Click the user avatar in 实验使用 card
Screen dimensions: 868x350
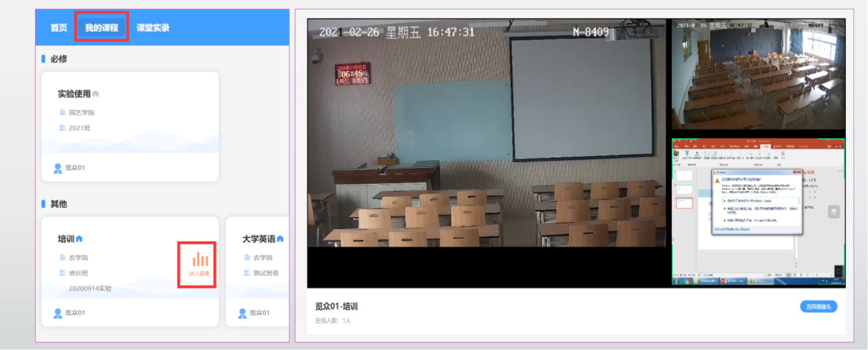[x=58, y=168]
